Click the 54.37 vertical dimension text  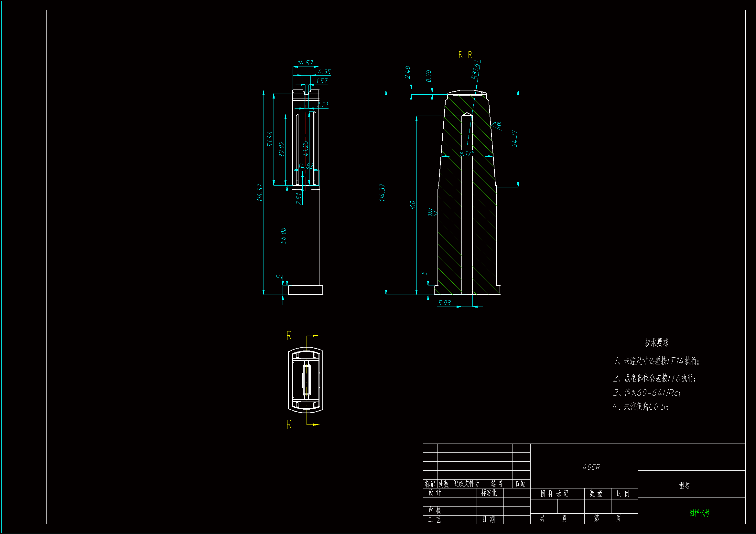[x=514, y=138]
